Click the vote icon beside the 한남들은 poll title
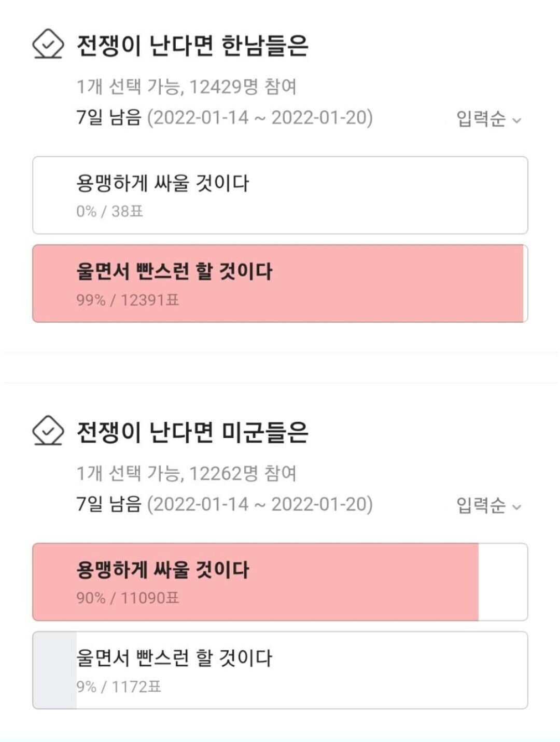The image size is (560, 742). point(48,44)
